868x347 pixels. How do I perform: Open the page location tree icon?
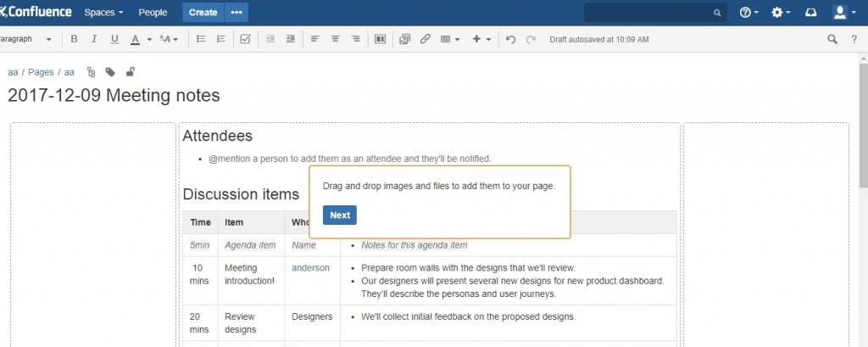(x=92, y=72)
